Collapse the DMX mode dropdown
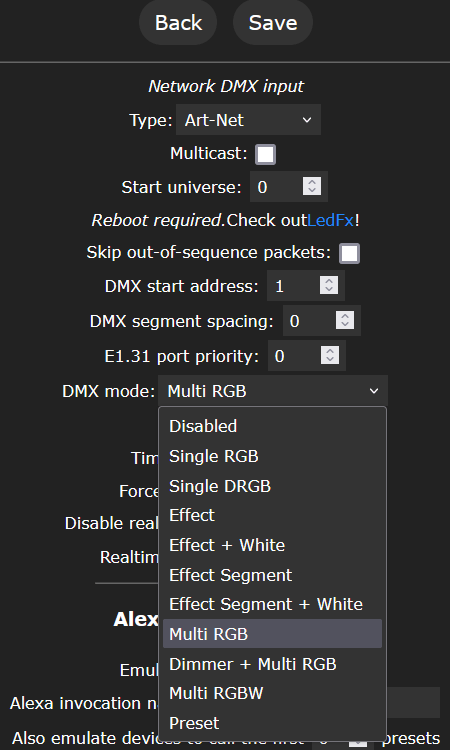 click(273, 391)
